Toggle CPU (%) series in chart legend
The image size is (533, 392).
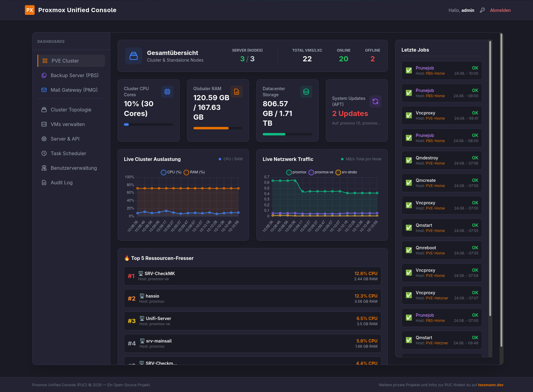171,172
